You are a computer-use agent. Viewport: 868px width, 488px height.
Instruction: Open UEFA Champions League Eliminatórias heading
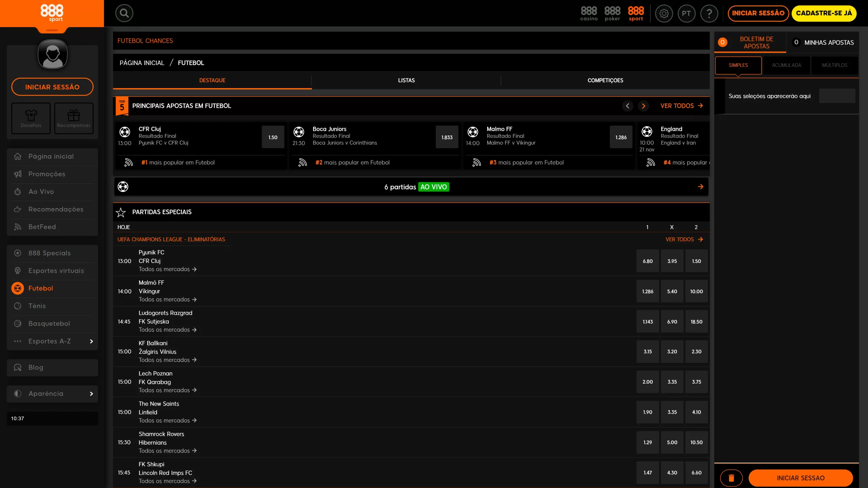[x=171, y=239]
